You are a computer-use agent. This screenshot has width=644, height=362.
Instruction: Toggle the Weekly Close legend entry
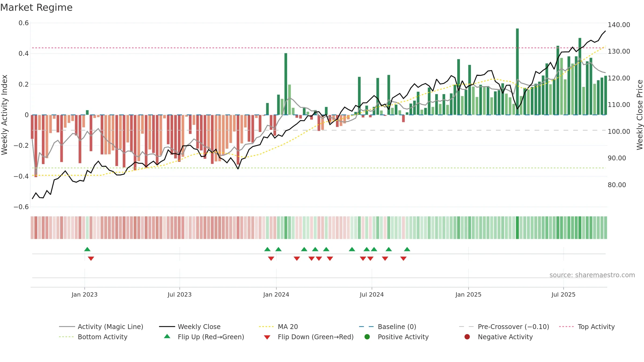[x=190, y=327]
